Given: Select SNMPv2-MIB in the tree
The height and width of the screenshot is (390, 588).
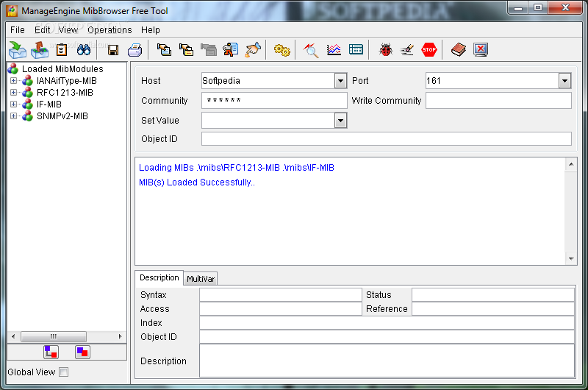Looking at the screenshot, I should pyautogui.click(x=62, y=116).
